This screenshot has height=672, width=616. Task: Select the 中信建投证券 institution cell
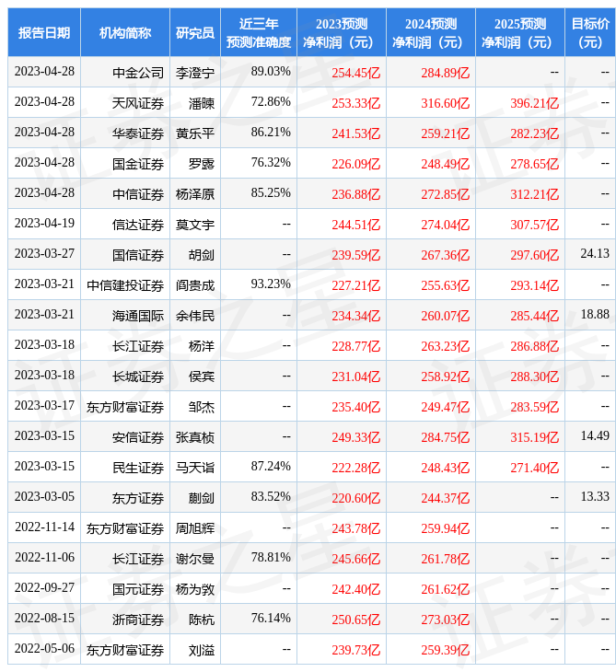[125, 285]
